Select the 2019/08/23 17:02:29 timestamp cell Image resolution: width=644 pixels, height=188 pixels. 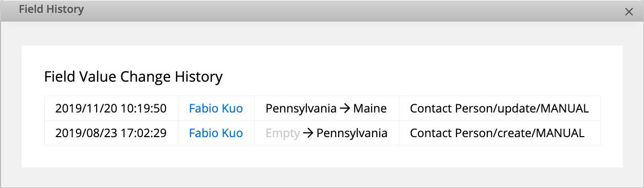pos(111,133)
